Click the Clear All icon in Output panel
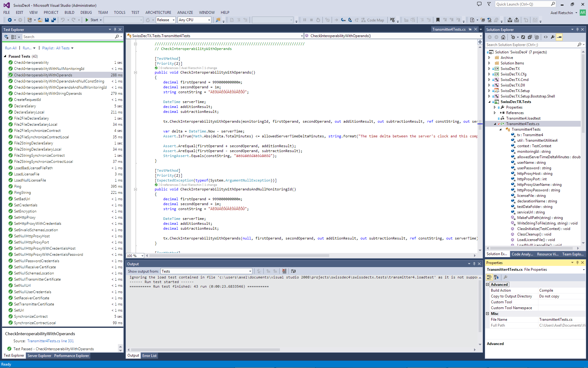Viewport: 588px width, 368px height. (x=285, y=271)
